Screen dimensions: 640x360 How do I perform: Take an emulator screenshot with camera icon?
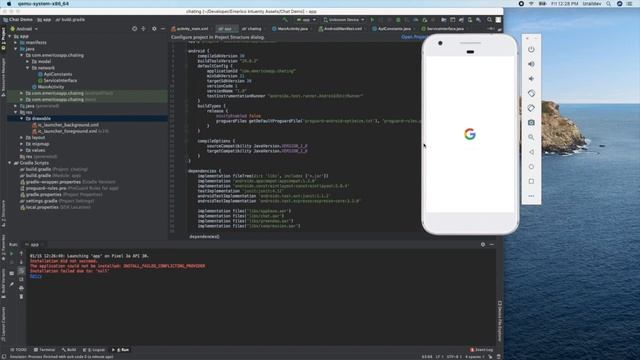click(531, 122)
